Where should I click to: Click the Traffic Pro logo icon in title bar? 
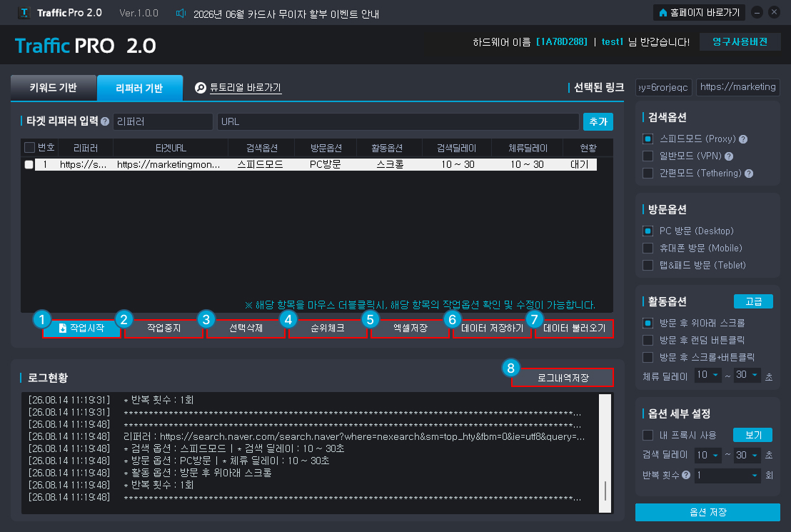point(24,13)
